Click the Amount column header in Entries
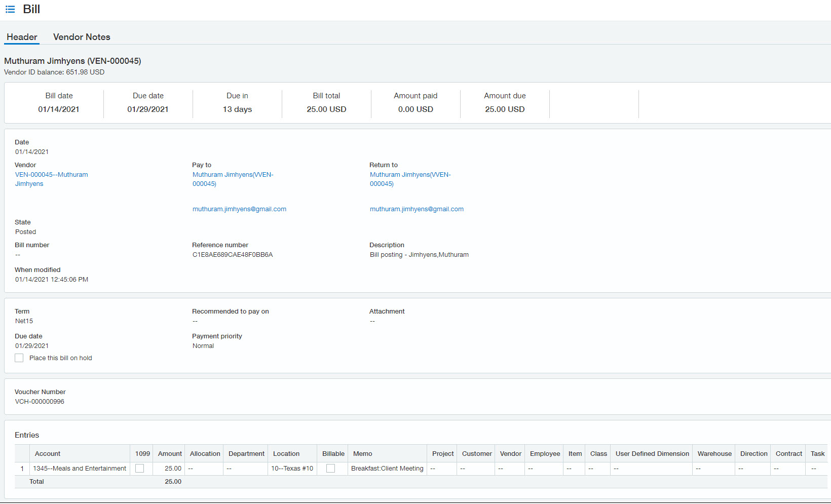This screenshot has width=831, height=504. (170, 454)
